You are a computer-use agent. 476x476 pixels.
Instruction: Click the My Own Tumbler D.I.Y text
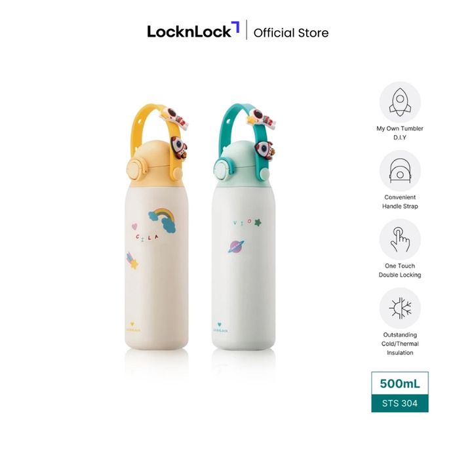point(400,133)
